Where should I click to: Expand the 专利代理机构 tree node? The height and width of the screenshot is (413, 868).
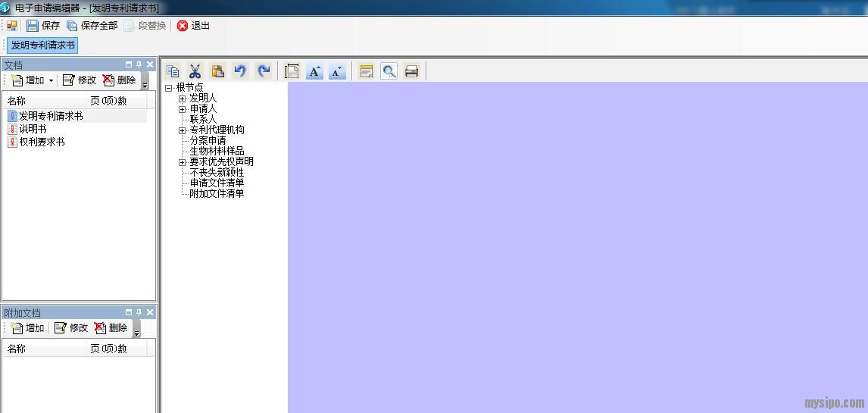tap(182, 130)
